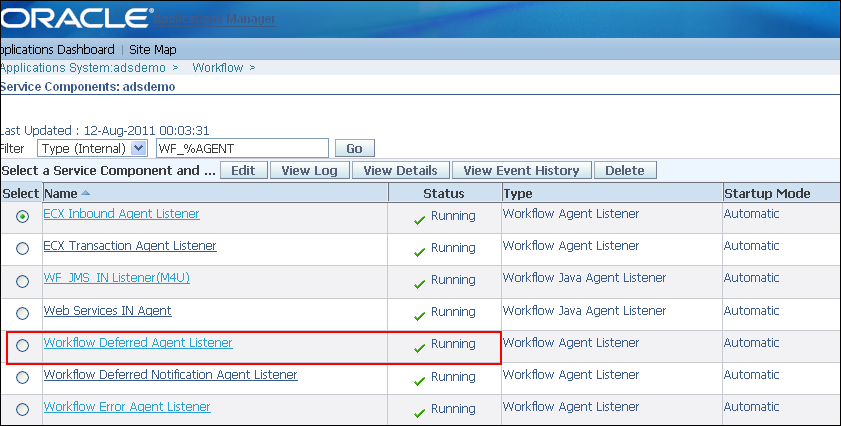Click ECX Inbound Agent Listener running checkmark

pyautogui.click(x=420, y=218)
